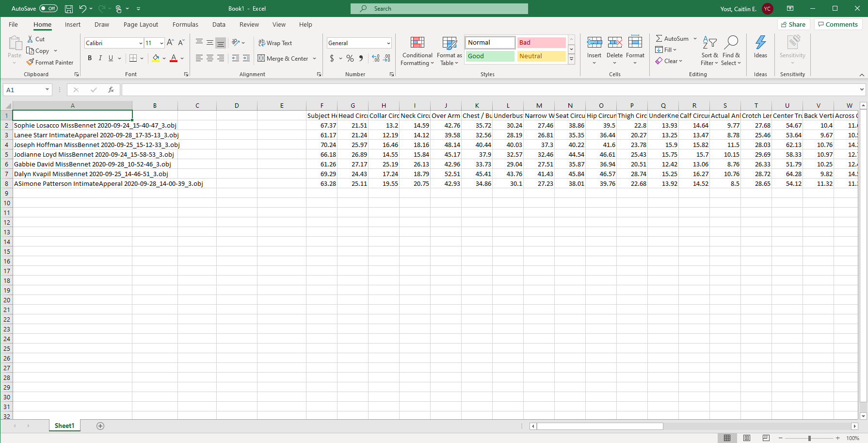Open the Formulas ribbon tab

click(185, 24)
